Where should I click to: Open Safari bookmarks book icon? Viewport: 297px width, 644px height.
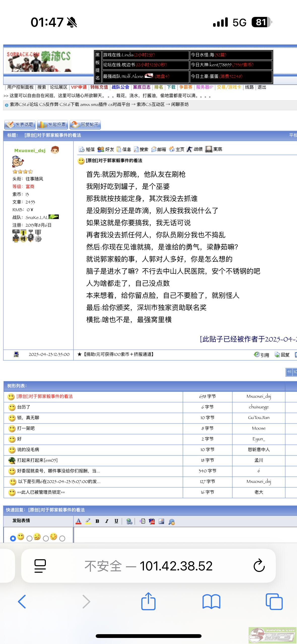(211, 601)
